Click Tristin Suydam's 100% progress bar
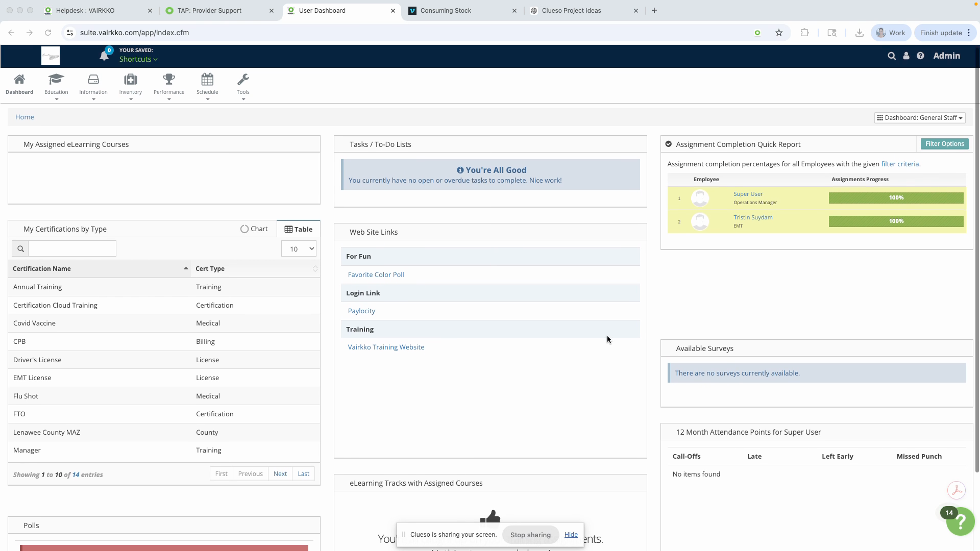Image resolution: width=980 pixels, height=551 pixels. pyautogui.click(x=896, y=221)
